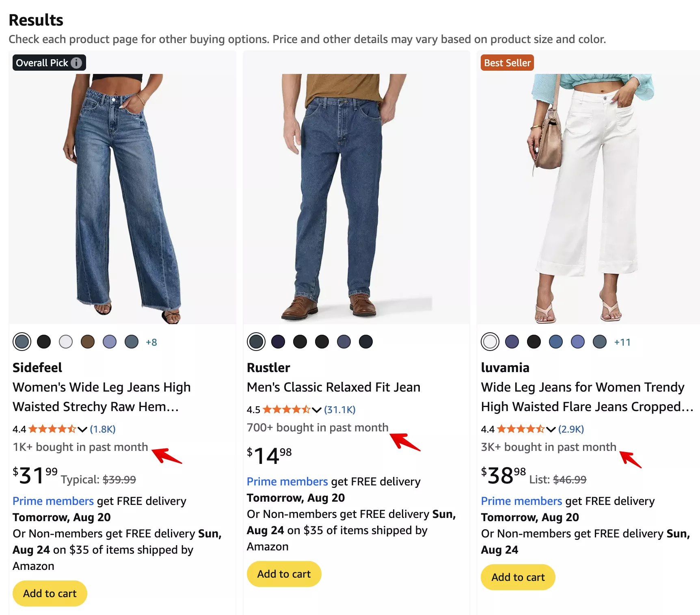This screenshot has height=615, width=700.
Task: Select the black swatch for Sidefeel jeans
Action: click(x=44, y=342)
